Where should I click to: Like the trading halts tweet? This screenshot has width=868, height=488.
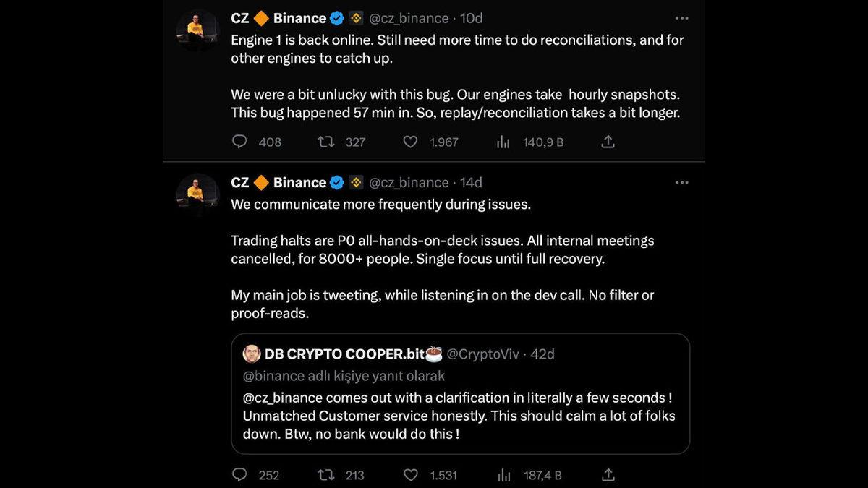tap(410, 475)
